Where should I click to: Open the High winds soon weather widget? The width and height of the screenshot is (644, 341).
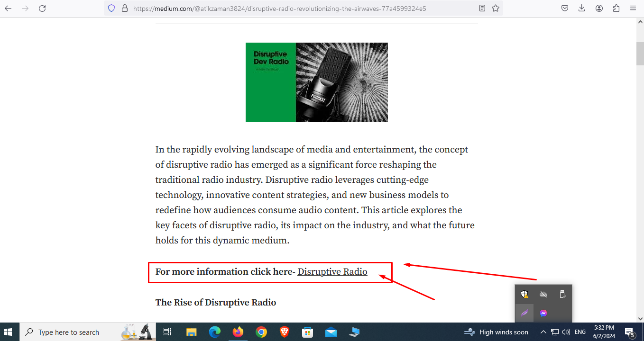[496, 332]
